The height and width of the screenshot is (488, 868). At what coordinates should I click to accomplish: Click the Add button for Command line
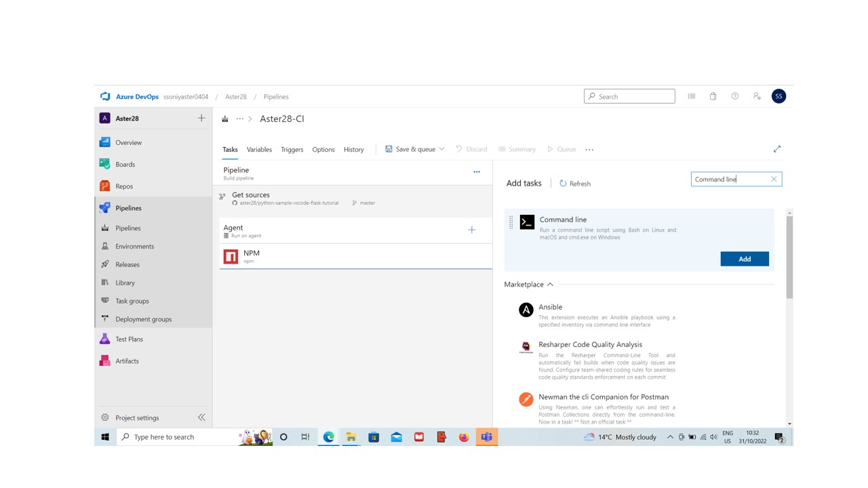pyautogui.click(x=745, y=259)
